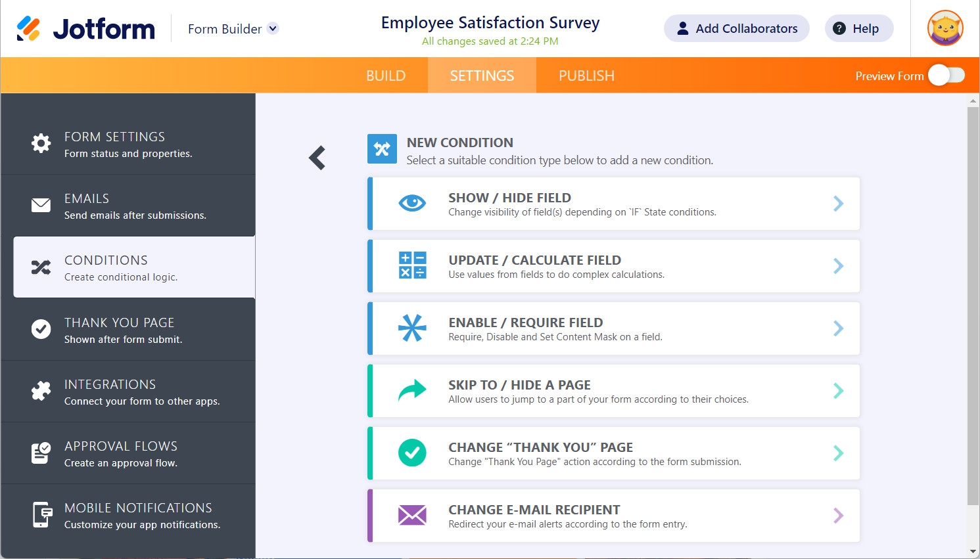Click the Enable / Require Field asterisk icon
This screenshot has height=559, width=980.
(x=412, y=328)
